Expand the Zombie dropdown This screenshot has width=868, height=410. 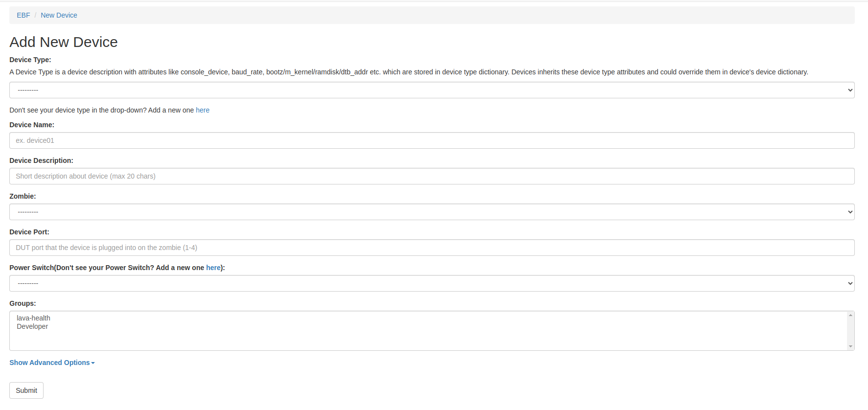[x=432, y=212]
